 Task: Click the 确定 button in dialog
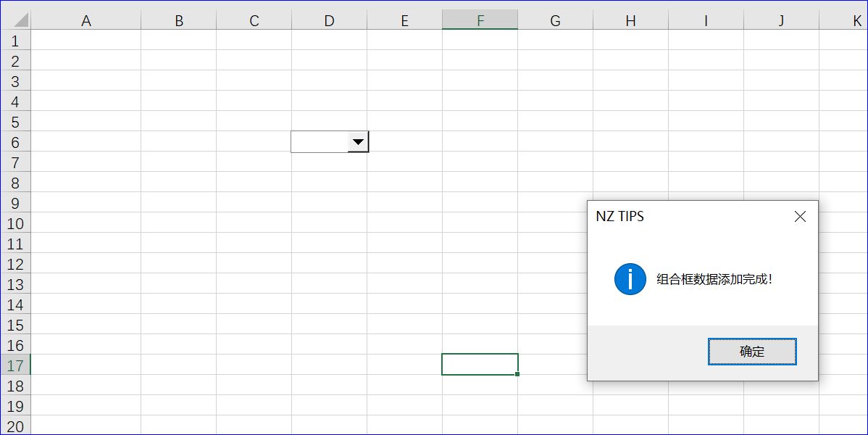tap(752, 352)
